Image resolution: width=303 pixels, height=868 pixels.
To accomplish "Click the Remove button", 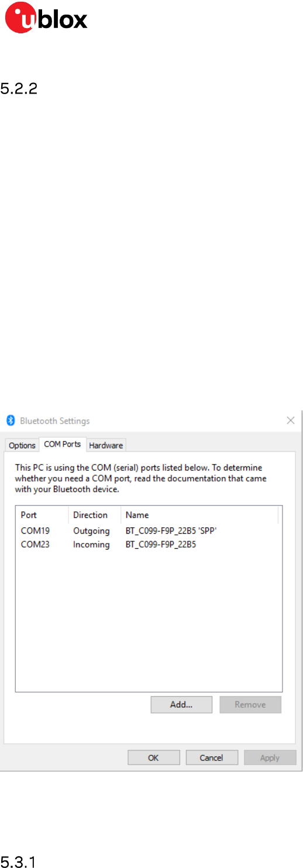I will pos(250,704).
